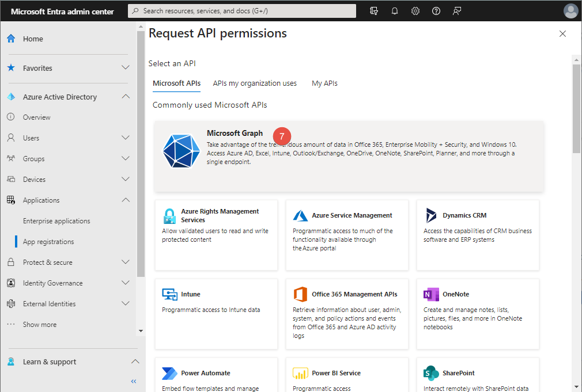This screenshot has height=392, width=582.
Task: Select the Microsoft Graph API
Action: (x=348, y=153)
